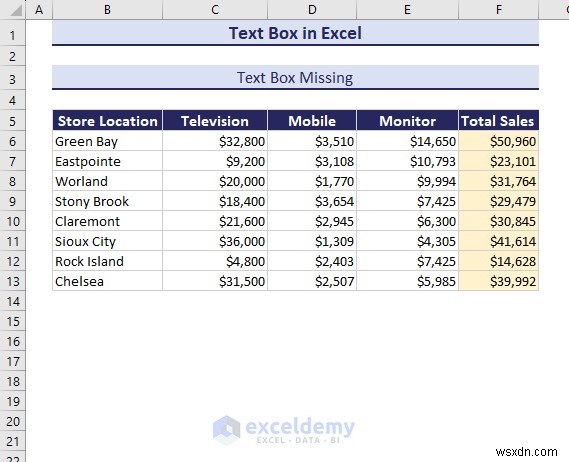Click the 'Total Sales' header cell

[x=499, y=120]
